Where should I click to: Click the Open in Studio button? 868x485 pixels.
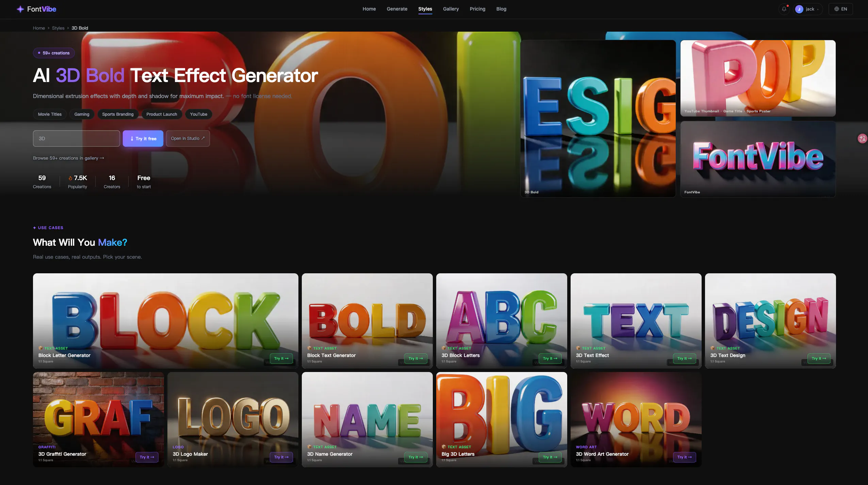coord(188,139)
